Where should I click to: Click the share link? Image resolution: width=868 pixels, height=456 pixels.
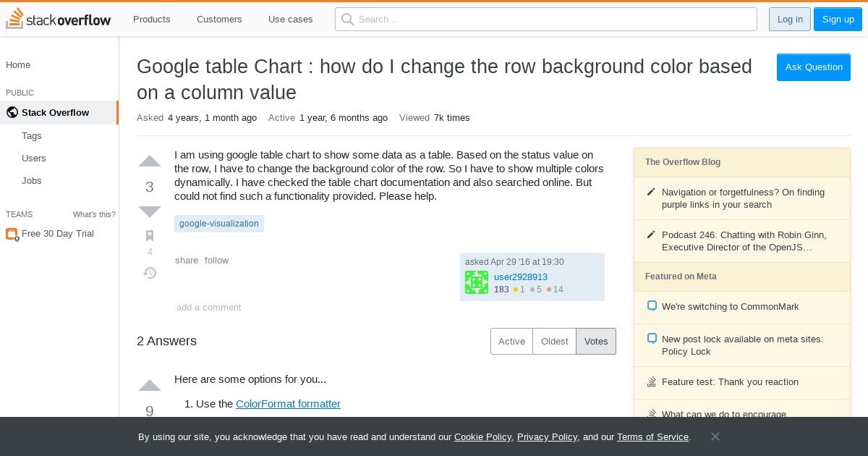pyautogui.click(x=187, y=261)
